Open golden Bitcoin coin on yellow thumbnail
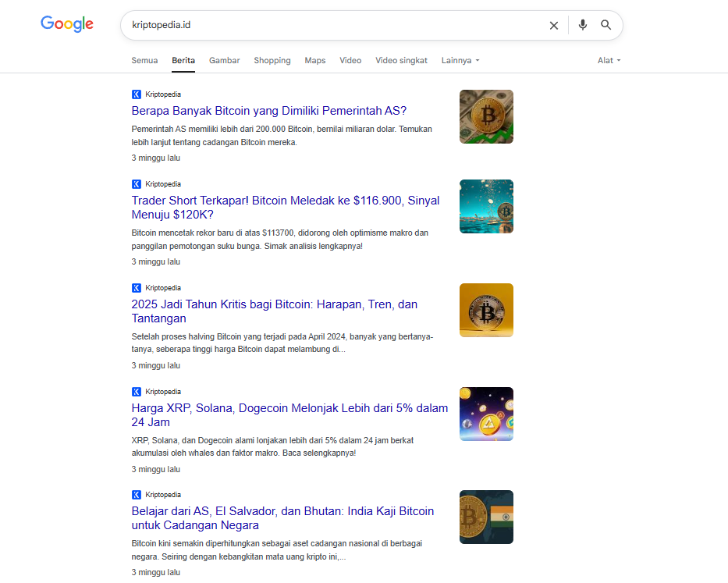This screenshot has width=728, height=583. [487, 311]
